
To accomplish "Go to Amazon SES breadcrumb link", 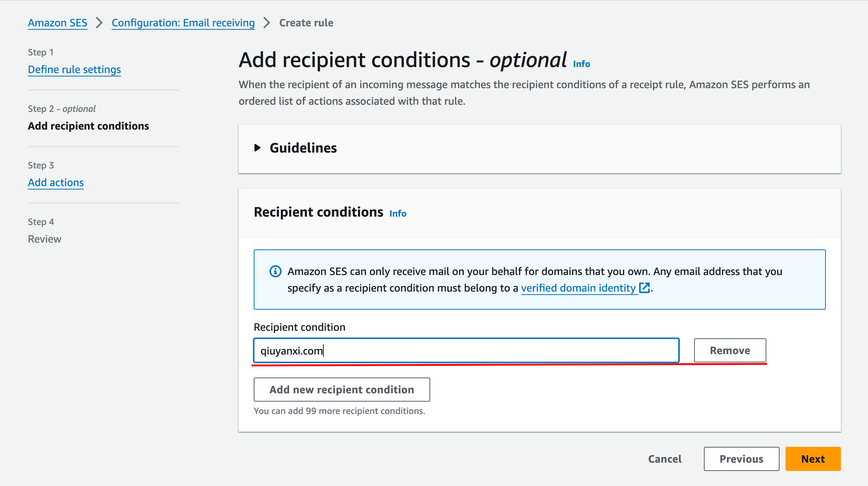I will click(x=58, y=23).
